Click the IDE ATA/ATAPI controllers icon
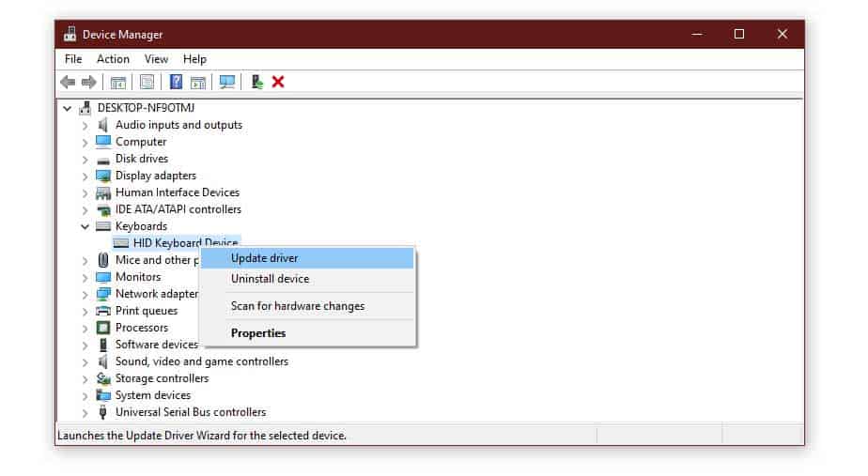This screenshot has width=868, height=476. coord(103,210)
